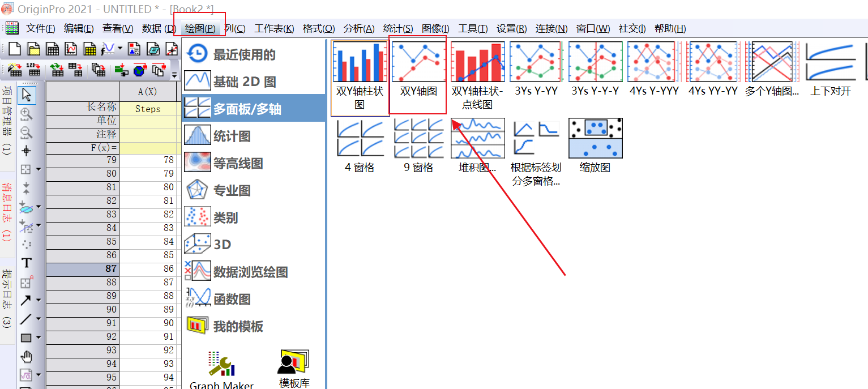The image size is (868, 389).
Task: Open the New Workbook toolbar icon
Action: (52, 49)
